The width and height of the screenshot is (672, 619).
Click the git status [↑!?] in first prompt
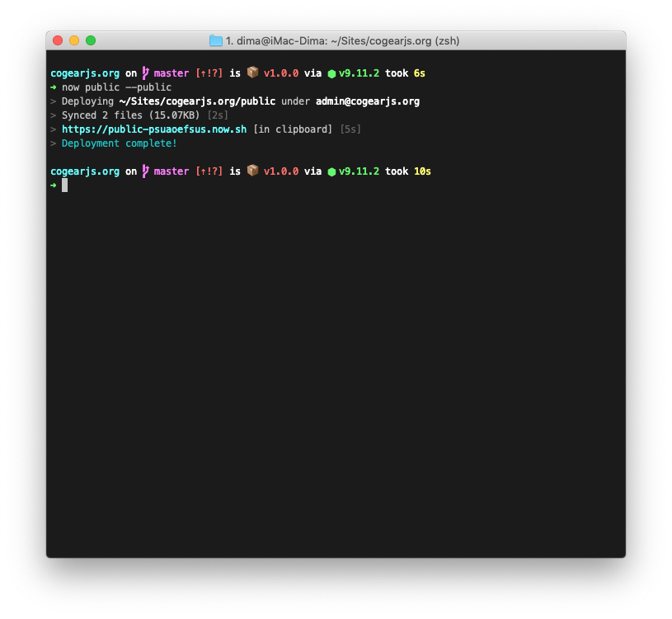[x=209, y=73]
